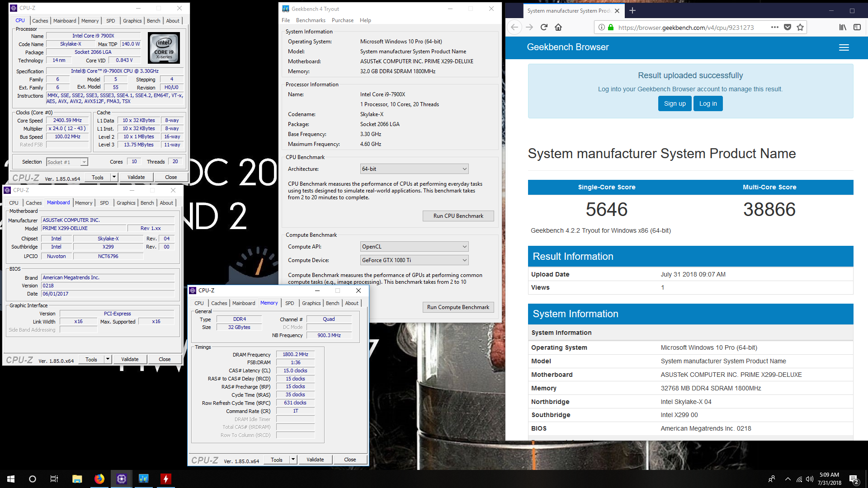The width and height of the screenshot is (868, 488).
Task: Click the Run CPU Benchmark button
Action: [458, 216]
